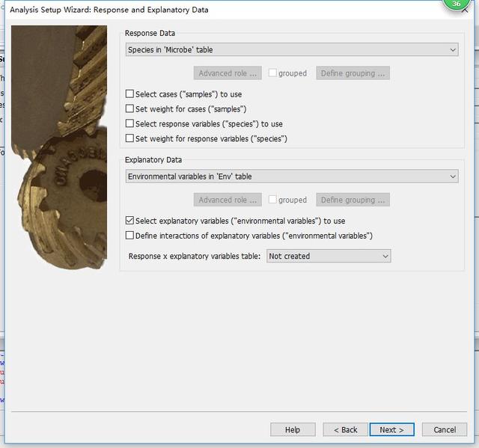Click the Response Data group label
This screenshot has width=479, height=448.
click(150, 33)
